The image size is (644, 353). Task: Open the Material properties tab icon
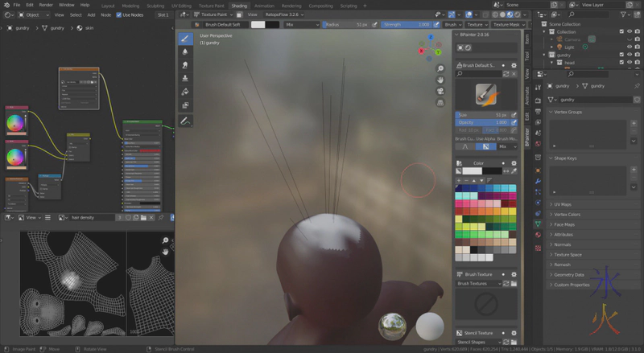[x=538, y=234]
